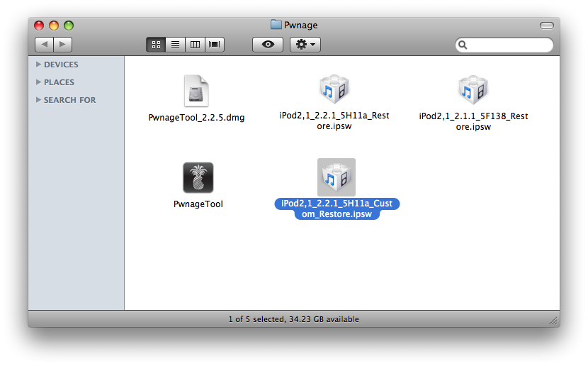Click the magnifying glass in search field
The width and height of the screenshot is (588, 366).
point(463,45)
